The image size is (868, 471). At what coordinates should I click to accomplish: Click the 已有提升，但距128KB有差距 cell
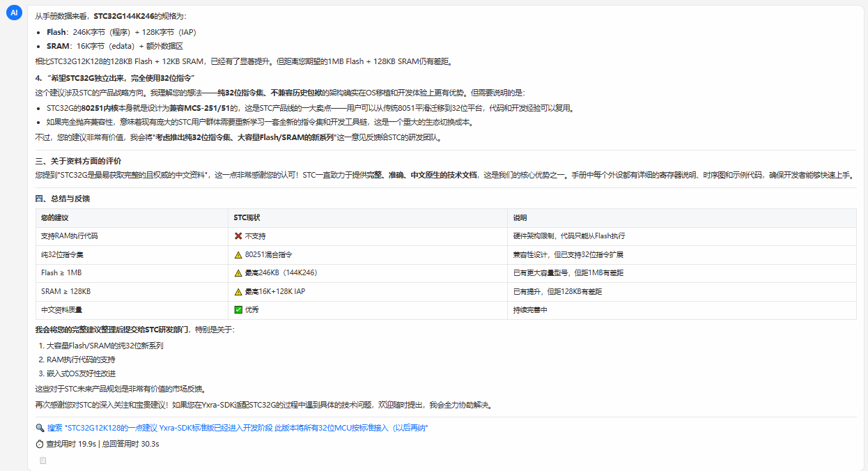(x=682, y=291)
